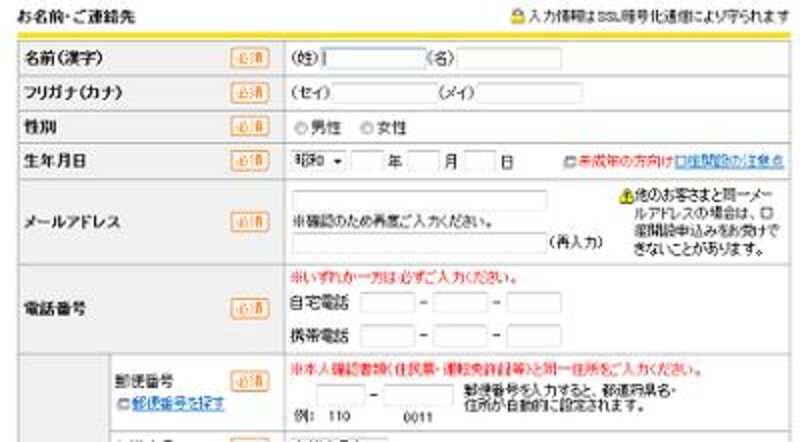Open the 昭和 era dropdown
This screenshot has width=800, height=442.
[x=318, y=161]
